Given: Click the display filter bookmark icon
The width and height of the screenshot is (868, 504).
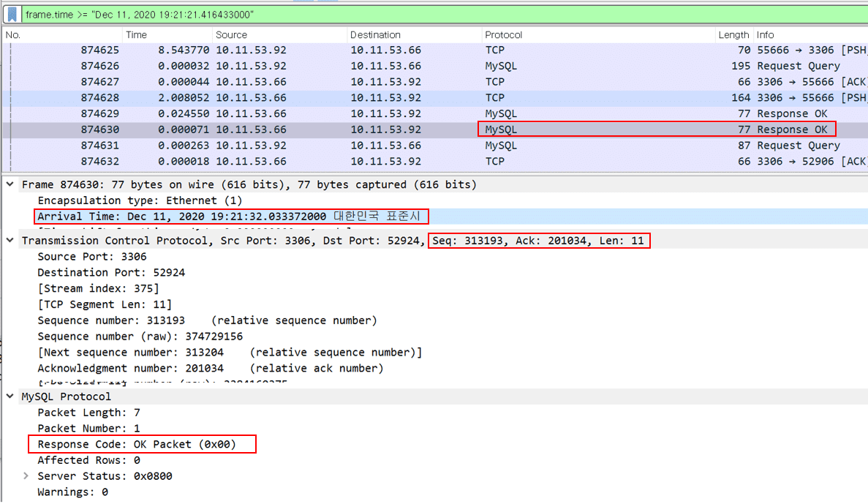Looking at the screenshot, I should pyautogui.click(x=12, y=14).
